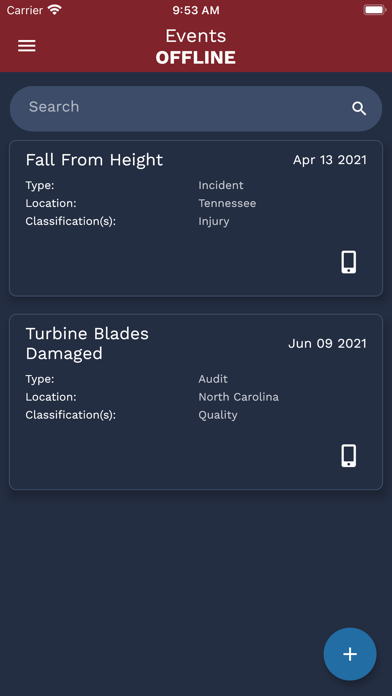Tap the North Carolina location value
392x696 pixels.
tap(238, 397)
